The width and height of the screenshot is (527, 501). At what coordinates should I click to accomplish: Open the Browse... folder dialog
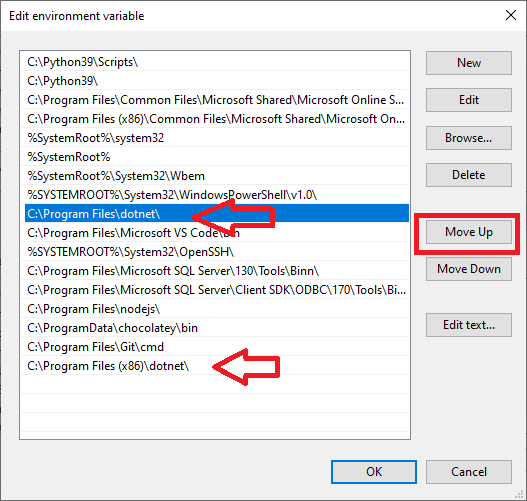click(469, 138)
